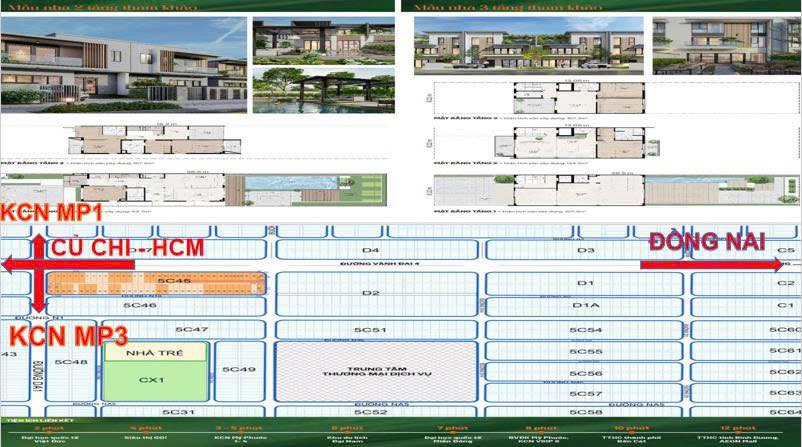Select the D2 land block
Screen dimensions: 802x447
pyautogui.click(x=370, y=293)
